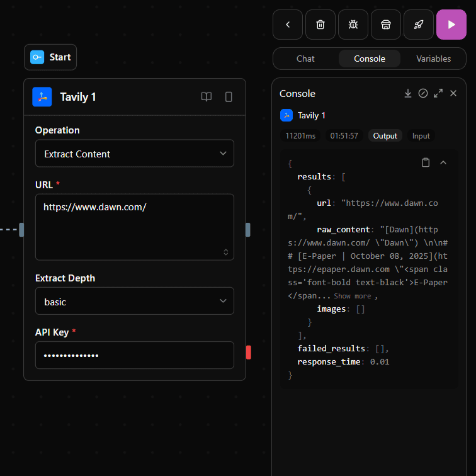Download console logs
The image size is (476, 476).
tap(408, 93)
